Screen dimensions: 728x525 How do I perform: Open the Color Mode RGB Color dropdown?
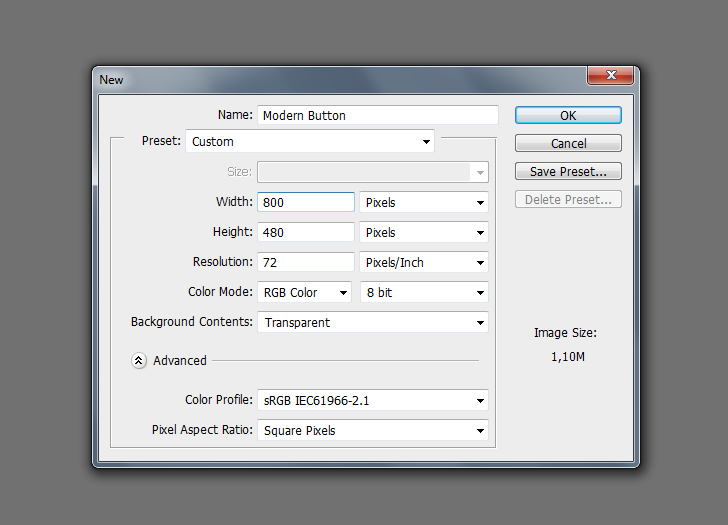pos(305,293)
